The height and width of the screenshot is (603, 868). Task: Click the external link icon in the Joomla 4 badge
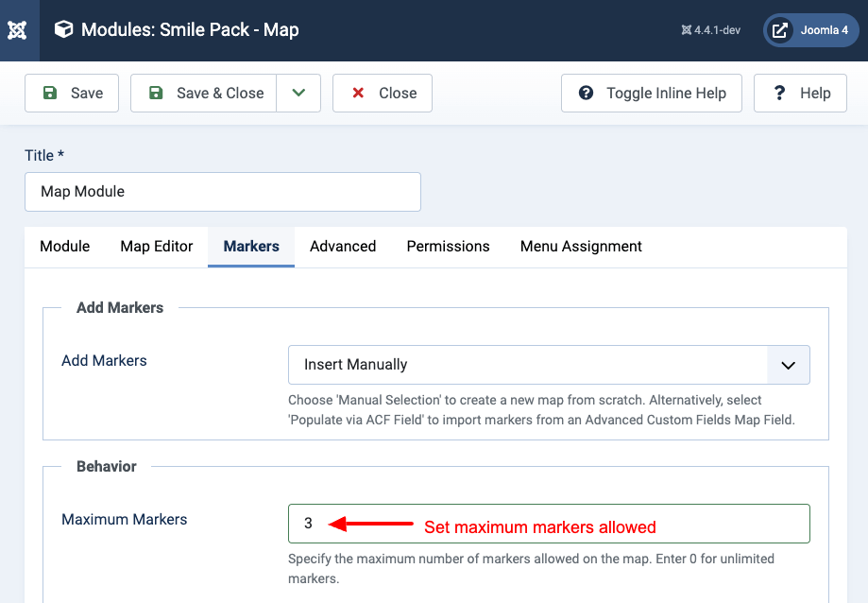779,30
